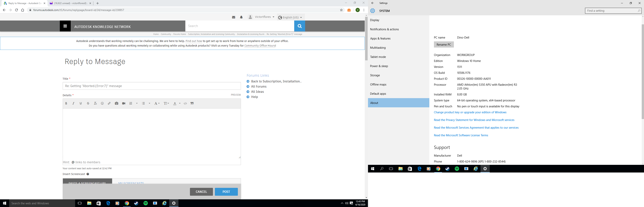The width and height of the screenshot is (644, 207).
Task: Insert a video using the camcorder icon
Action: click(x=124, y=103)
